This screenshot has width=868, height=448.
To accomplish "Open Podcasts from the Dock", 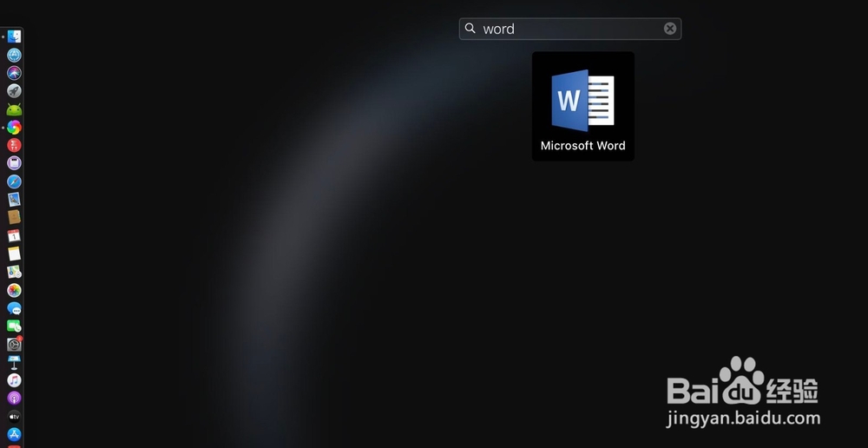I will click(x=15, y=399).
